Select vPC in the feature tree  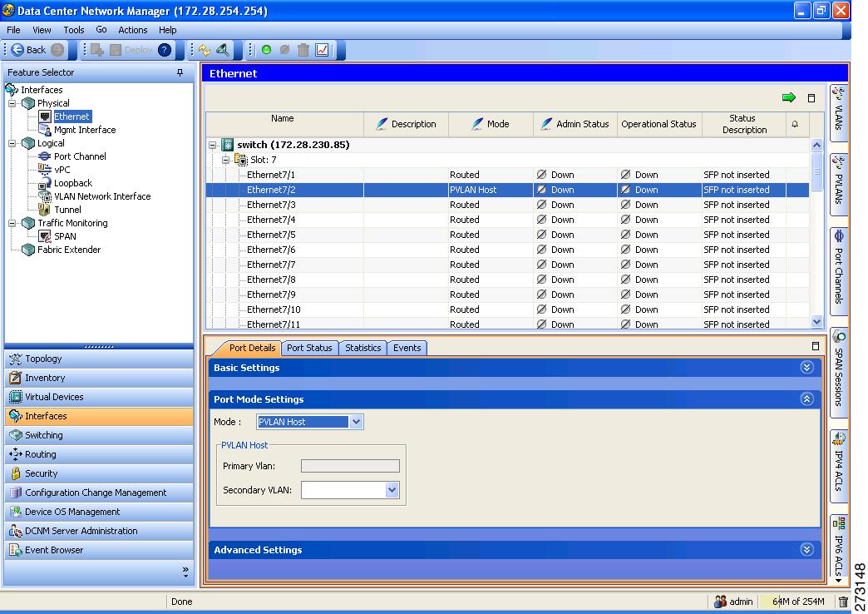click(62, 170)
